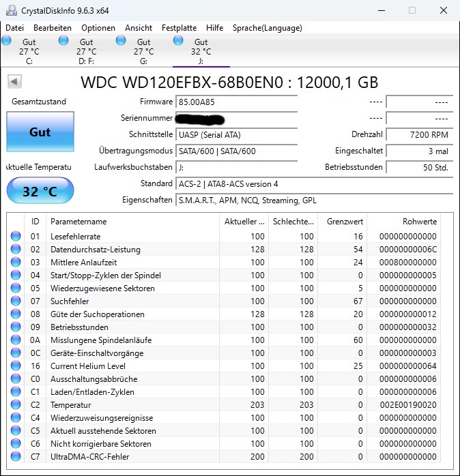Click the Übertragungsmodus SATA/600 field
Image resolution: width=460 pixels, height=476 pixels.
click(236, 151)
